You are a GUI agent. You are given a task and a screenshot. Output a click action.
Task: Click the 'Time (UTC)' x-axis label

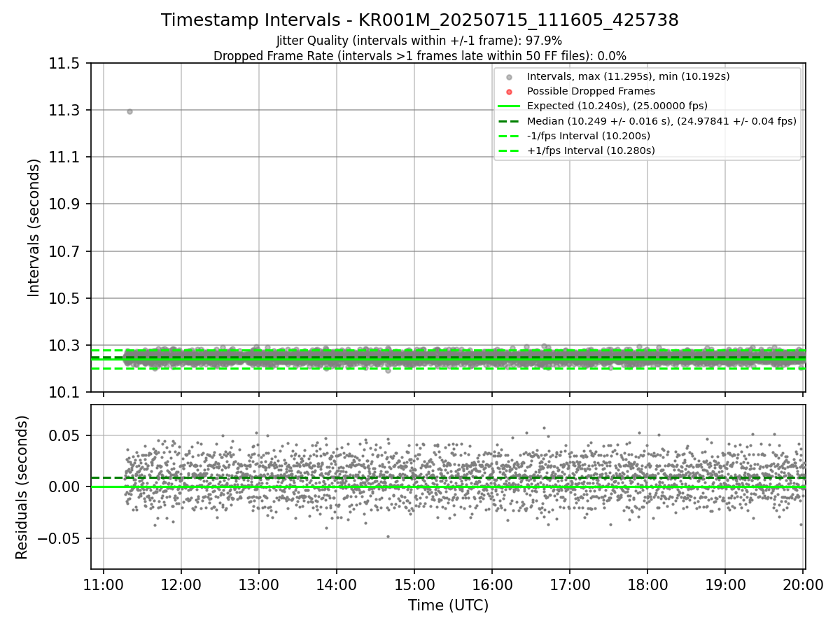tap(448, 605)
